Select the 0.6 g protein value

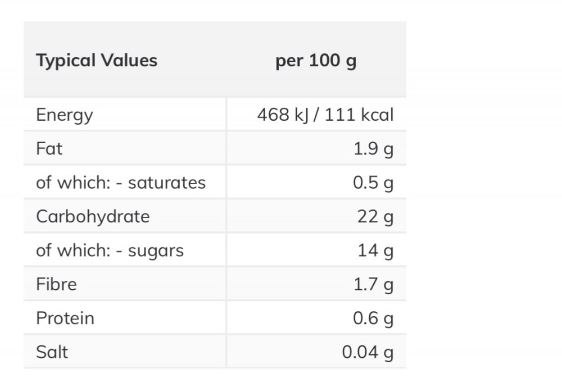pos(373,319)
